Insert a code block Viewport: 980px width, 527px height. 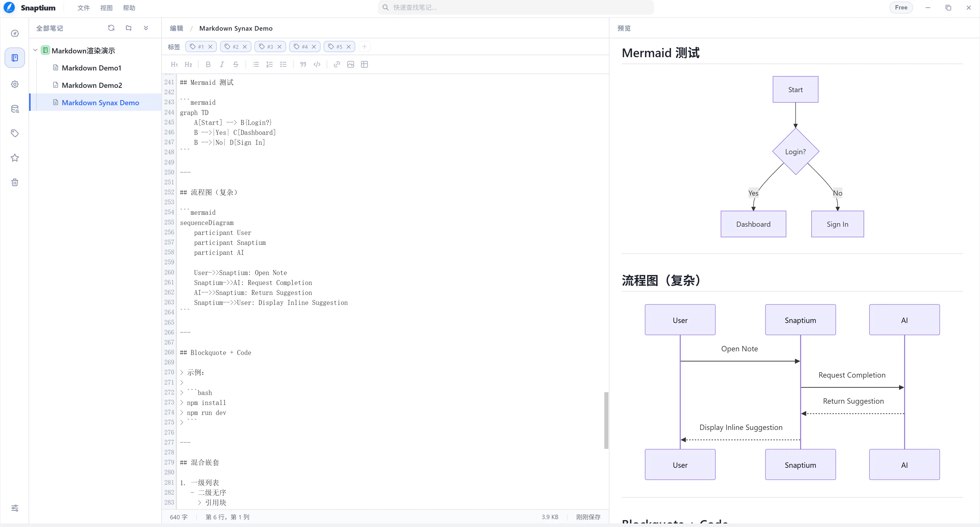(317, 64)
